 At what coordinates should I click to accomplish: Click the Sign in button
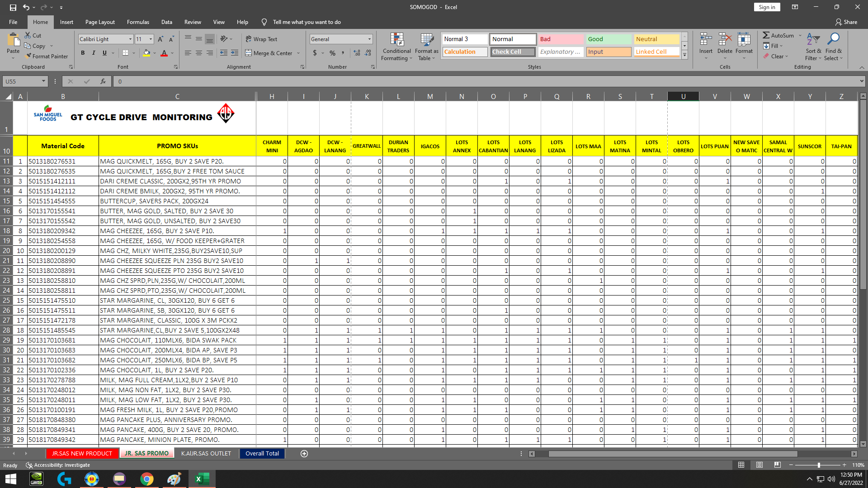point(767,7)
